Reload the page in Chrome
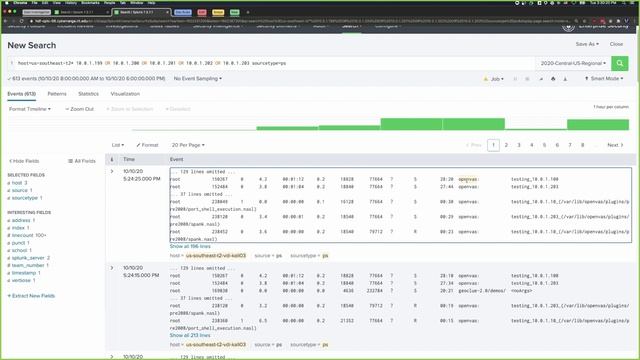640x360 pixels. (x=21, y=21)
